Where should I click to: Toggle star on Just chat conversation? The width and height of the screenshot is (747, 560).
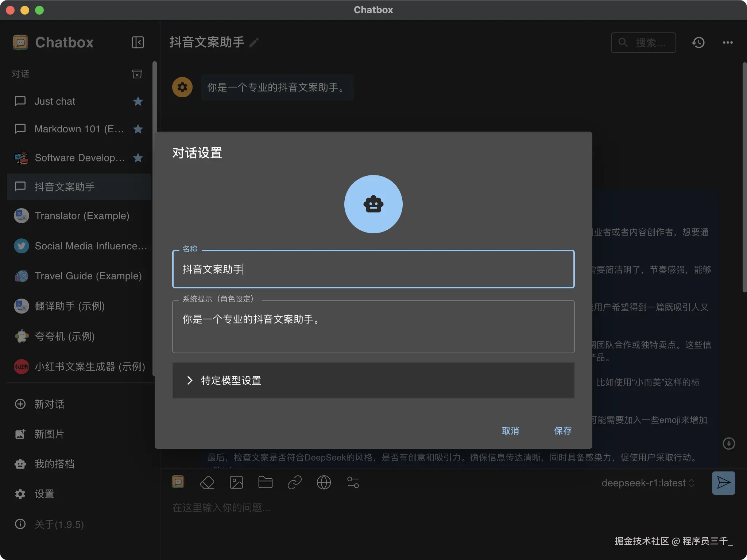point(138,101)
